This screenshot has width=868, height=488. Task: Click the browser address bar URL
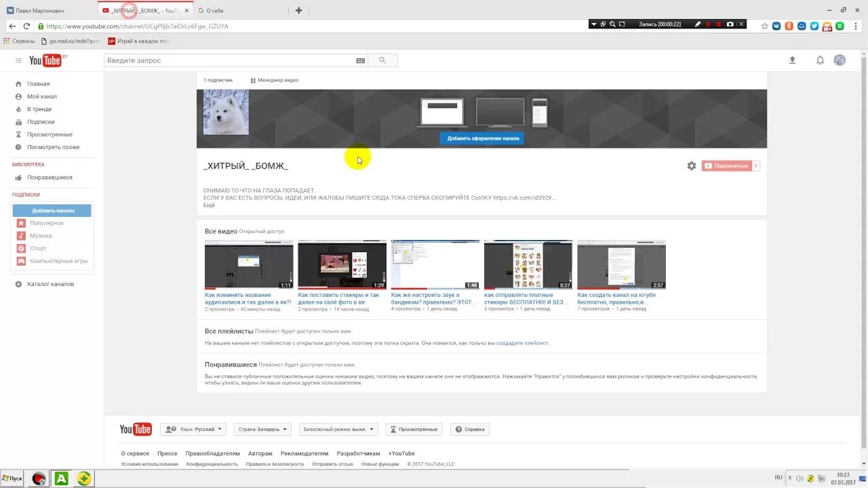coord(138,26)
